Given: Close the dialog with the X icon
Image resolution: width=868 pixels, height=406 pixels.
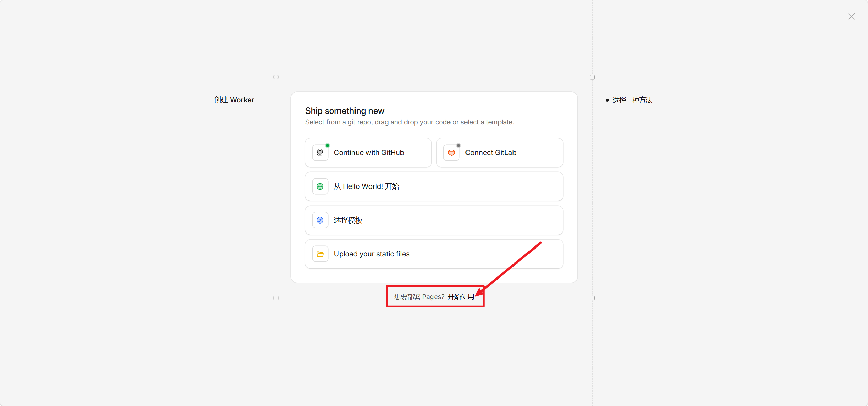Looking at the screenshot, I should pyautogui.click(x=851, y=16).
